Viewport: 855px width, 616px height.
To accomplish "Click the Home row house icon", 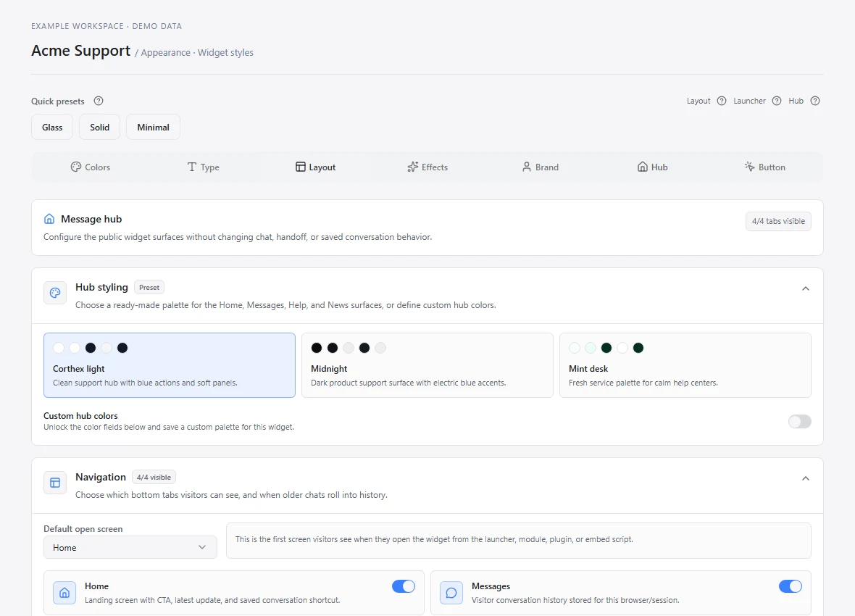I will click(64, 593).
